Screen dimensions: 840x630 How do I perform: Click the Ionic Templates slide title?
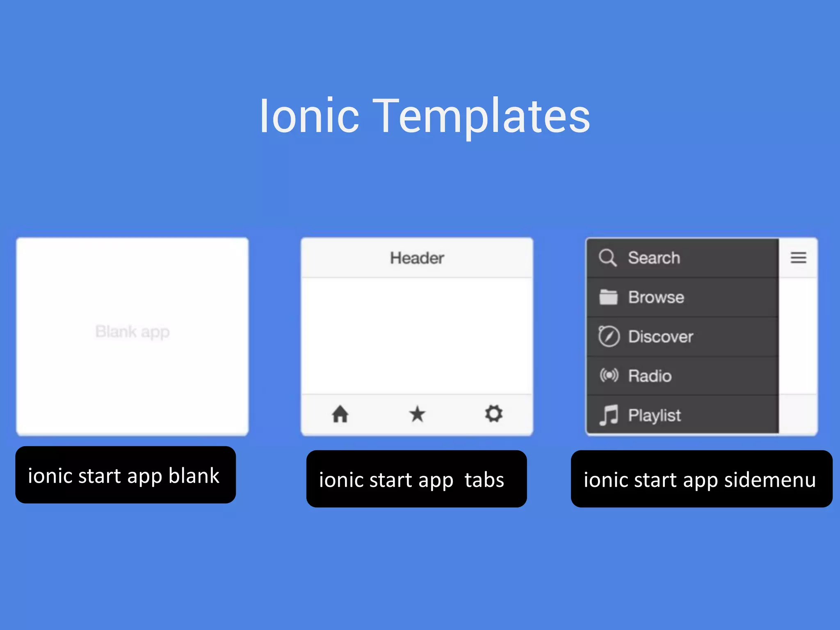coord(425,116)
